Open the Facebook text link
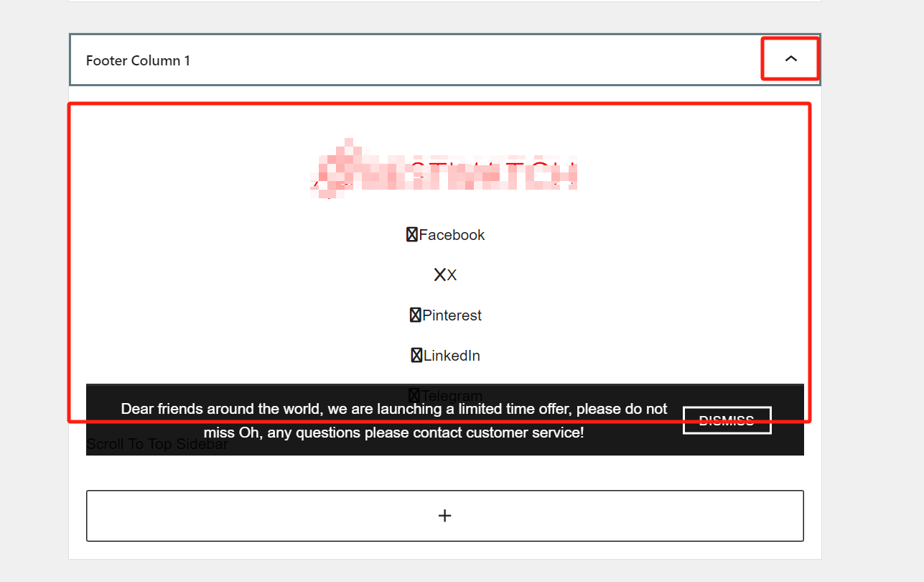924x582 pixels. (x=452, y=235)
